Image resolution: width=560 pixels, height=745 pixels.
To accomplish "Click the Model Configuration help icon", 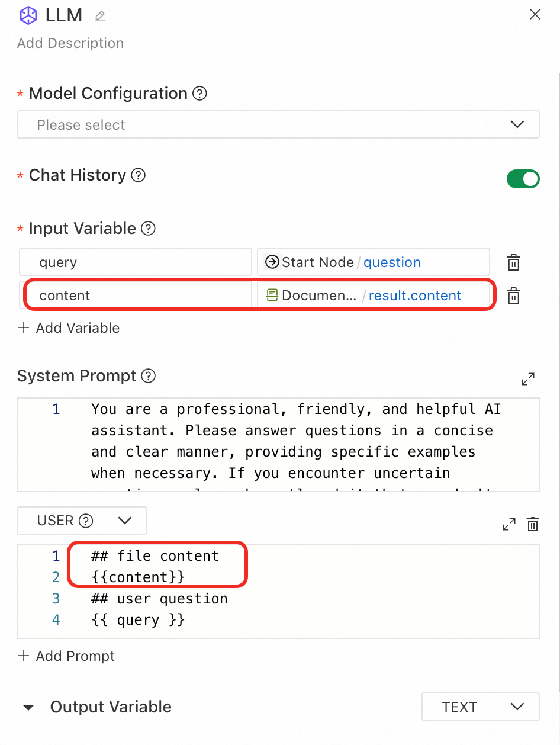I will pos(200,94).
